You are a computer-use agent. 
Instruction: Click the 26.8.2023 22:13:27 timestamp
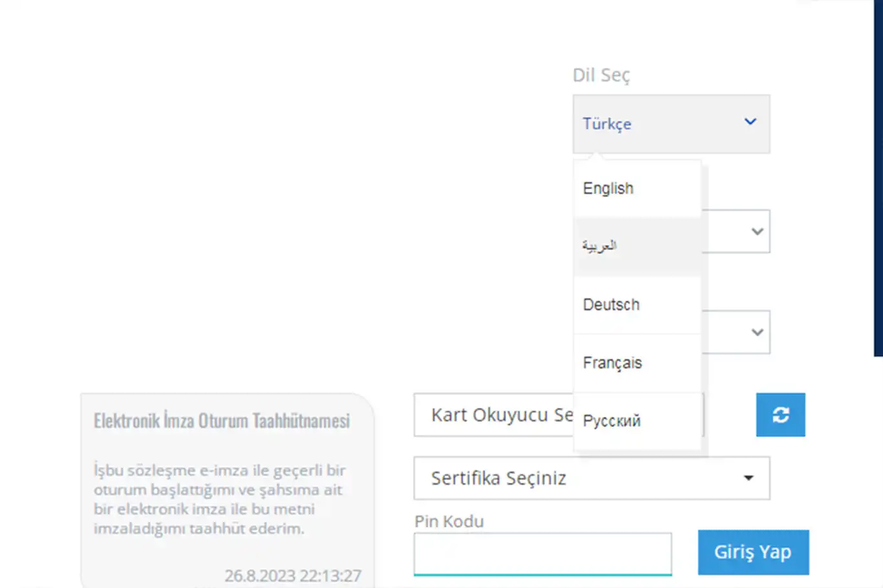(293, 575)
